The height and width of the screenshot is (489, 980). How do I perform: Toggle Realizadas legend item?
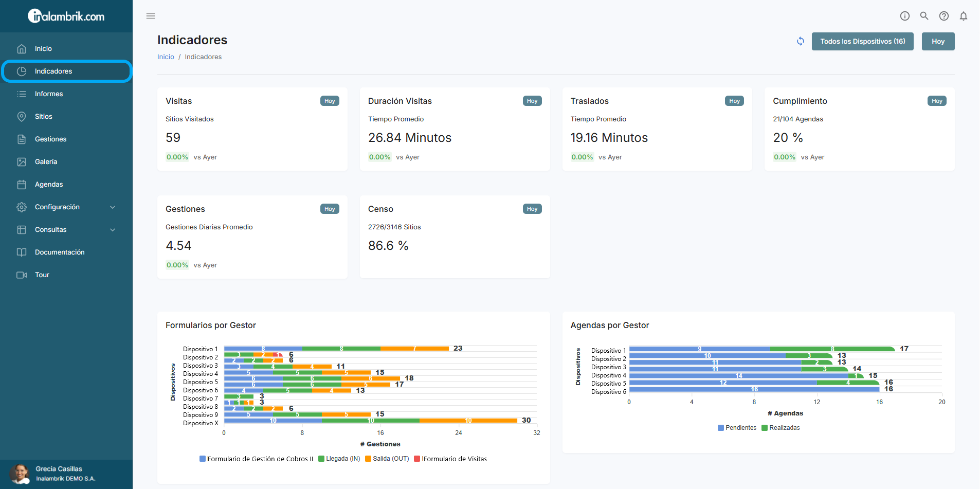[781, 428]
